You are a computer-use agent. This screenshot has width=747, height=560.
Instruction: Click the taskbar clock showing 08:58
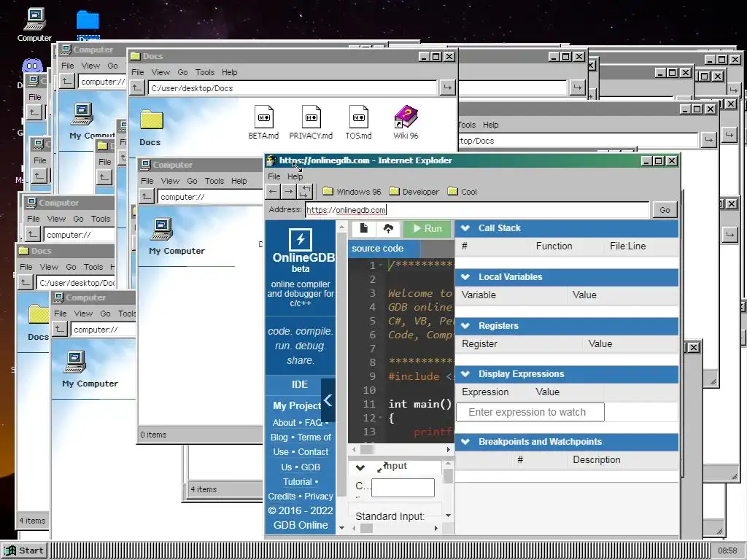727,551
